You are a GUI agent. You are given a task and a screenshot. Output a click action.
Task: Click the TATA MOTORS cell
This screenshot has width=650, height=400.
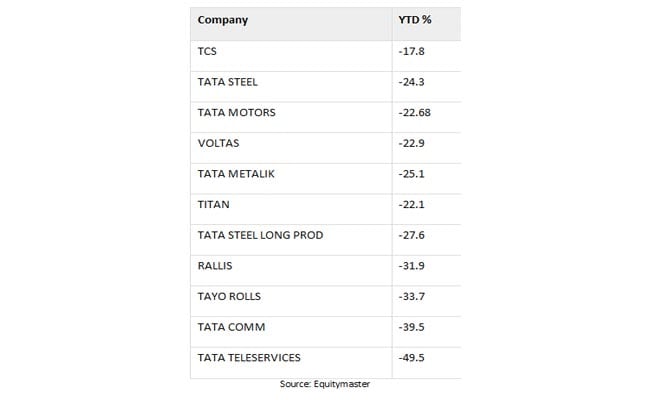236,112
